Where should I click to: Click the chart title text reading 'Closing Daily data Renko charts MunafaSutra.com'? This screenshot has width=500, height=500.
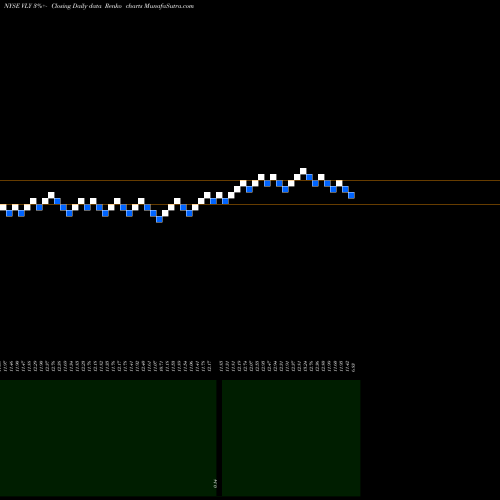click(x=123, y=6)
